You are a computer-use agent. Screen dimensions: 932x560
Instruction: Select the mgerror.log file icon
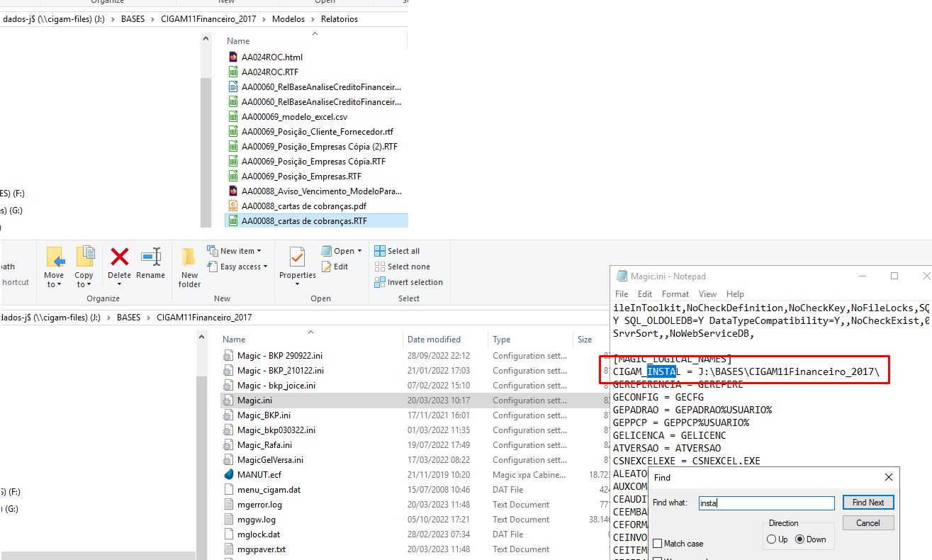pyautogui.click(x=228, y=504)
